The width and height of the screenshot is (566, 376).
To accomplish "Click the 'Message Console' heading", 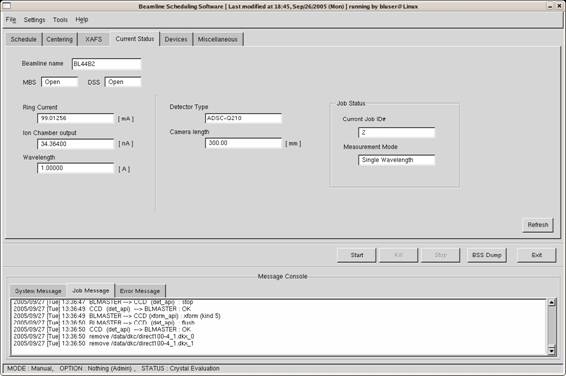I will [282, 276].
